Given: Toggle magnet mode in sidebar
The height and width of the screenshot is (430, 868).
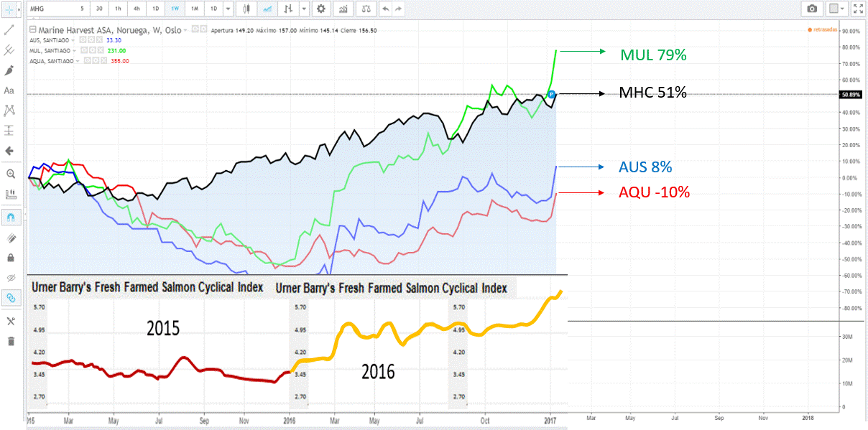Looking at the screenshot, I should (10, 217).
